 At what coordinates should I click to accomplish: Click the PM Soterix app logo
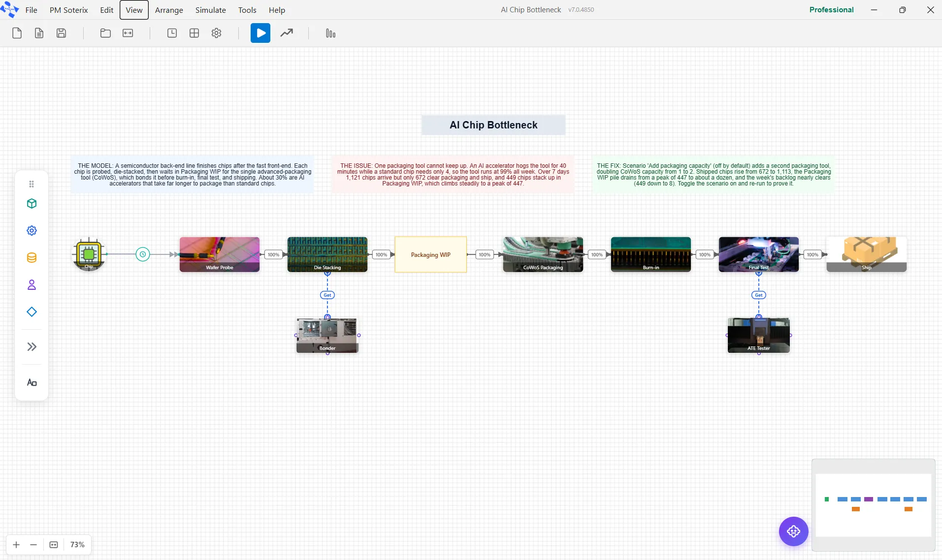coord(9,9)
